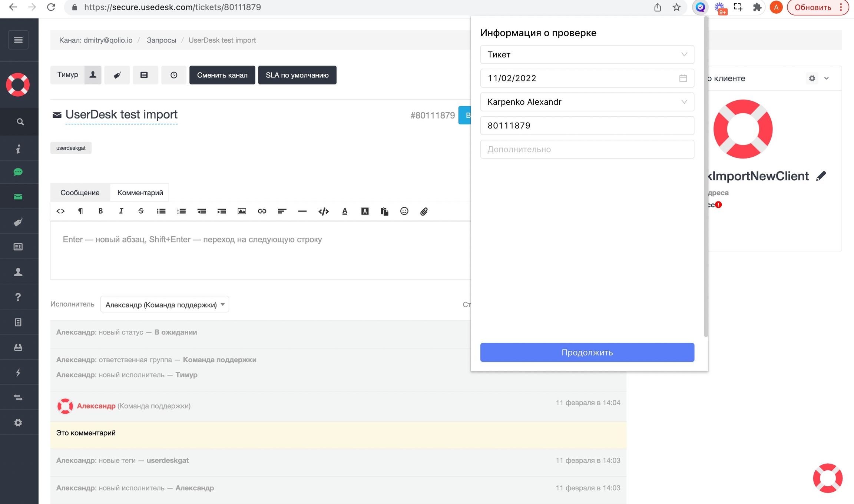Image resolution: width=854 pixels, height=504 pixels.
Task: Open the Karpenko Alexandr reviewer dropdown
Action: tap(587, 102)
